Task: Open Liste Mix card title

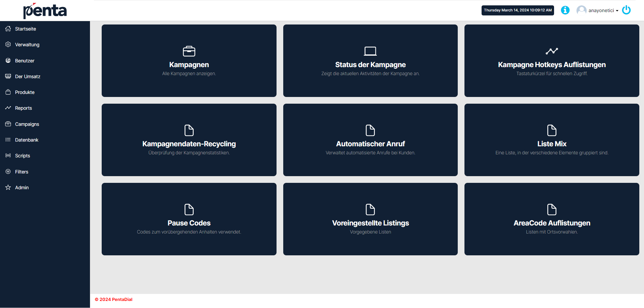Action: click(x=552, y=144)
